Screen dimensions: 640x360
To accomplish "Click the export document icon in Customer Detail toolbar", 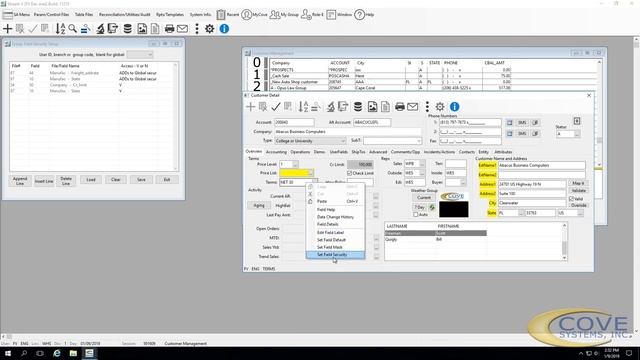I will (343, 107).
